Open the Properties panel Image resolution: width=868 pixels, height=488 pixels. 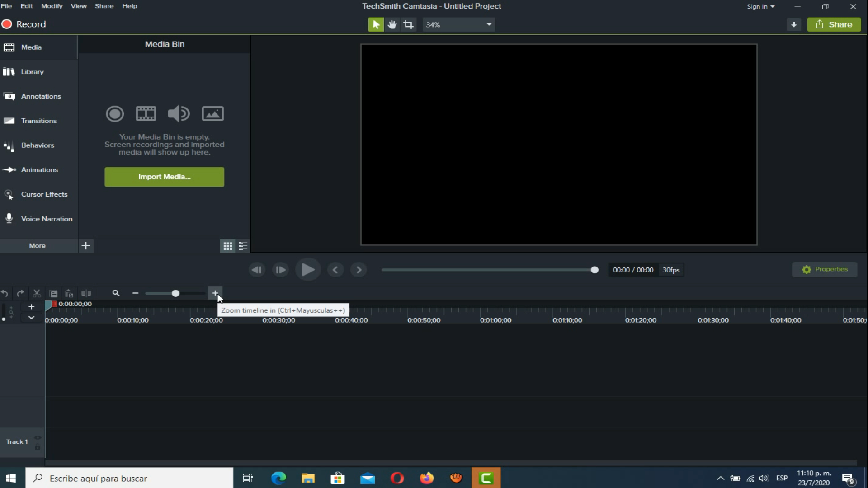point(825,269)
